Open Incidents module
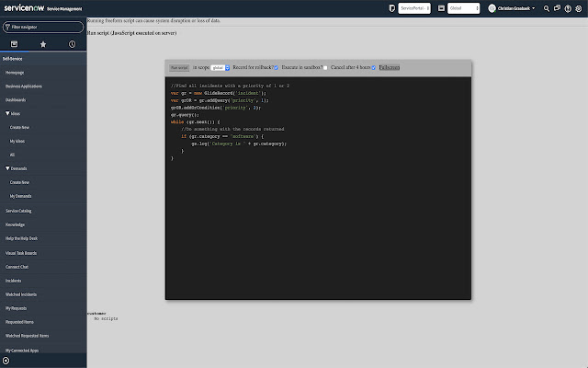Screen dimensions: 588x368 pyautogui.click(x=13, y=281)
